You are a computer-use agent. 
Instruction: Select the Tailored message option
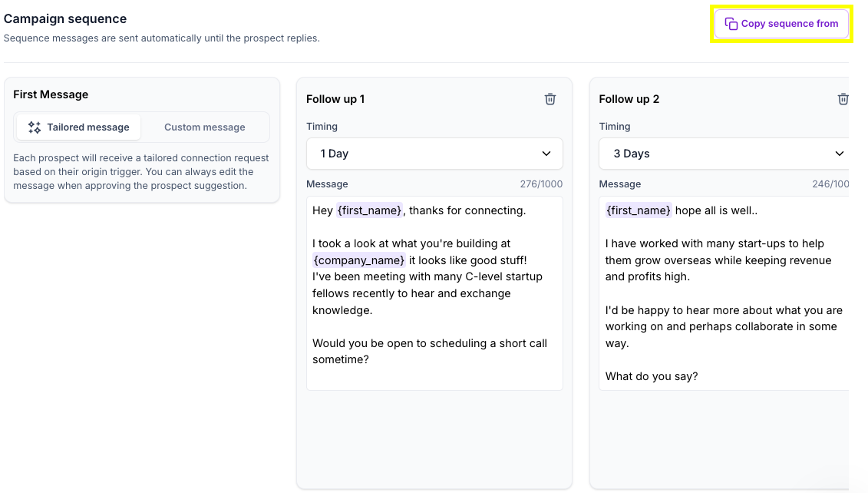pos(79,127)
